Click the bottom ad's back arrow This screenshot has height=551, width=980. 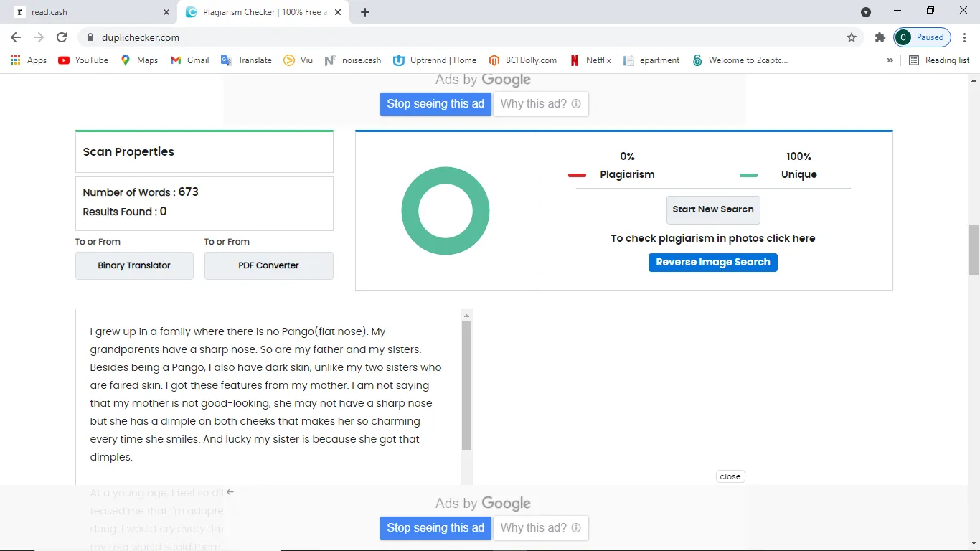point(230,492)
